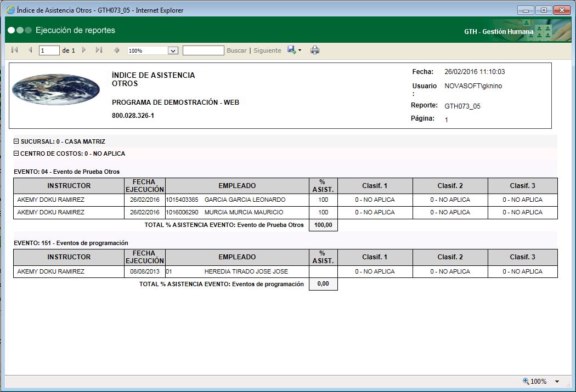Click the Siguiente find next link
Viewport: 576px width, 392px height.
tap(267, 50)
